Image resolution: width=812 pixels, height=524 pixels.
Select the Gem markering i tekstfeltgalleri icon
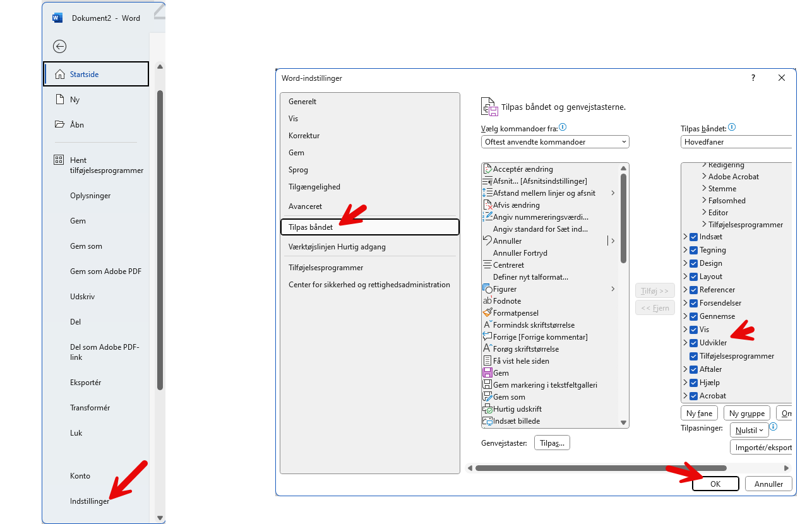[x=487, y=384]
